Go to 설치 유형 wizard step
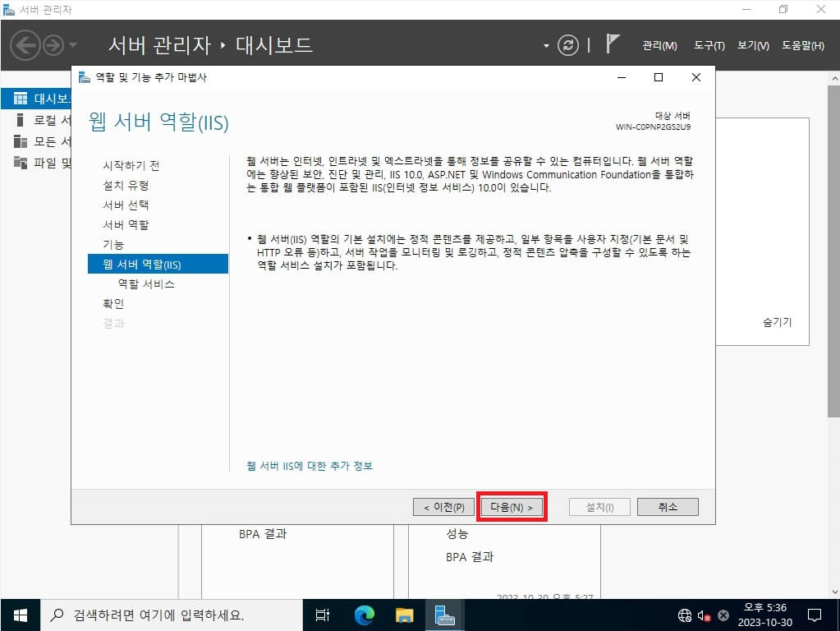 click(126, 186)
